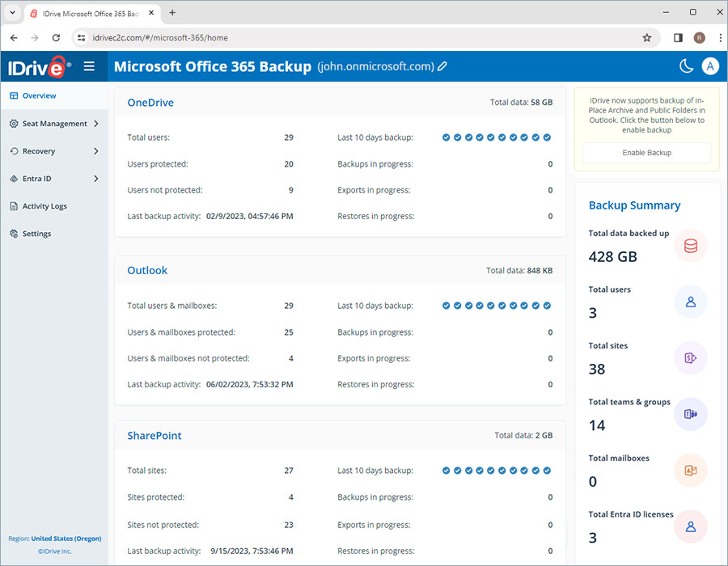Open the Outlook section link
The image size is (728, 566).
tap(147, 271)
